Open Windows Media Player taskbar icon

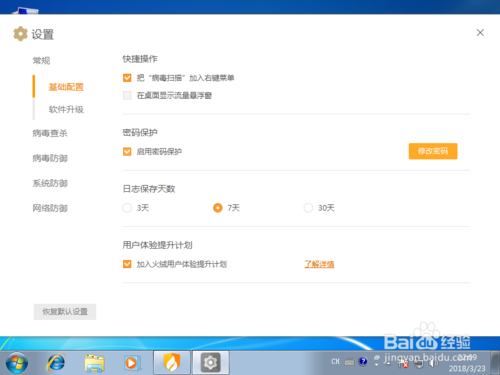point(132,363)
